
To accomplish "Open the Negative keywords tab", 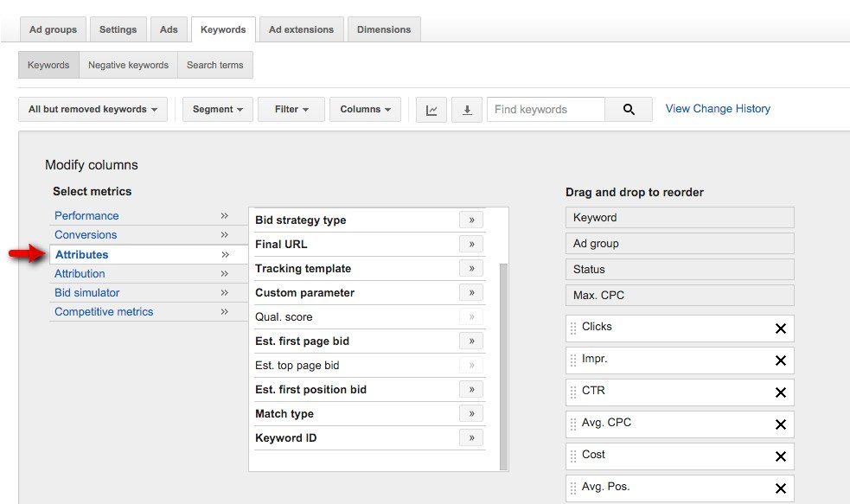I will pos(128,64).
